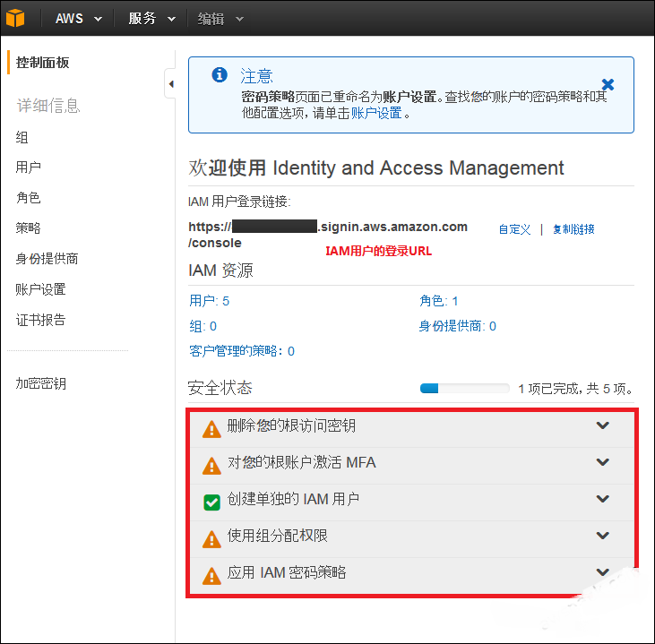Click 自定义 to customize sign-in link

pos(514,229)
